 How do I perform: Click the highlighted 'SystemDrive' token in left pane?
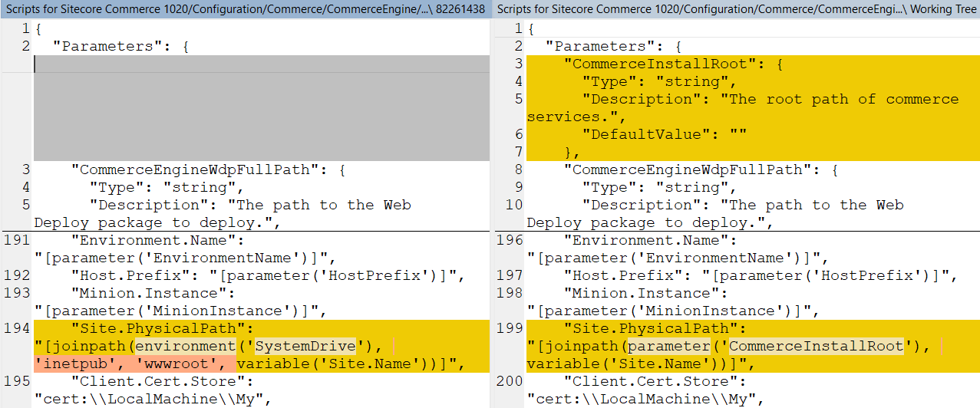(305, 346)
